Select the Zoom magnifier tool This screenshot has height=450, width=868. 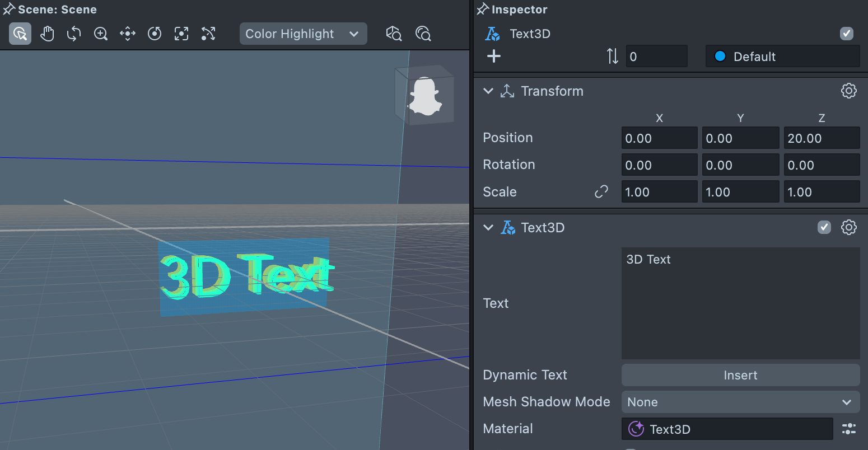click(101, 34)
